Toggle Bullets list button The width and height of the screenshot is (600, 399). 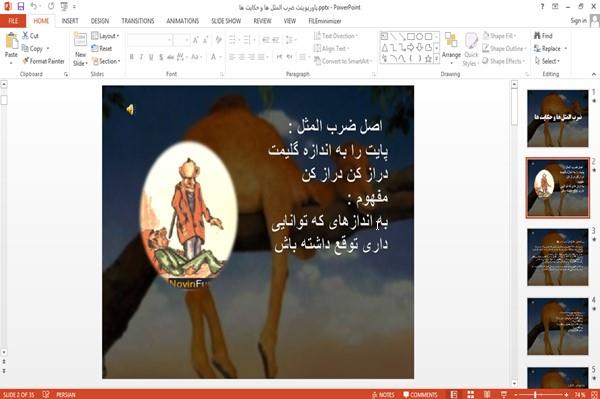(232, 40)
